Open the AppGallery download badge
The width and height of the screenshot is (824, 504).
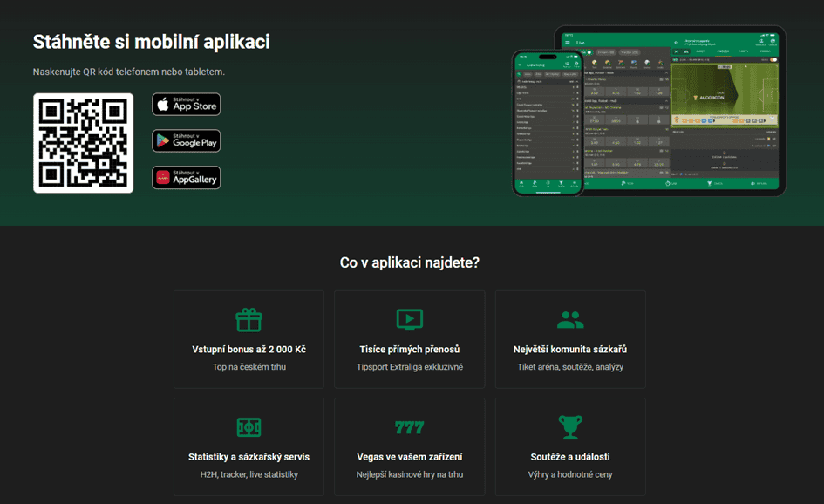(x=186, y=178)
